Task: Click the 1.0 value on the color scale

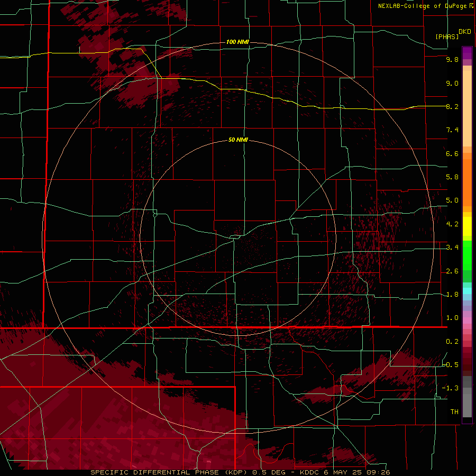Action: (x=452, y=318)
